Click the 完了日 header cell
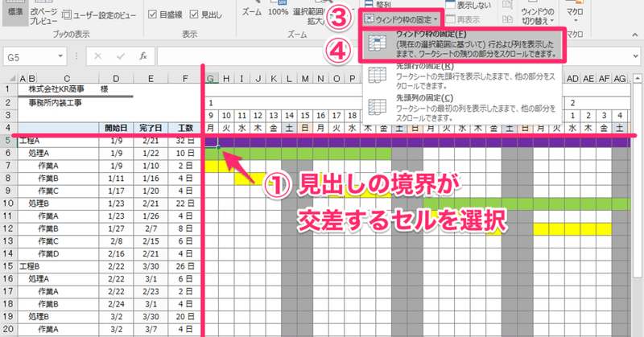Screen dimensions: 644x337 [x=151, y=129]
